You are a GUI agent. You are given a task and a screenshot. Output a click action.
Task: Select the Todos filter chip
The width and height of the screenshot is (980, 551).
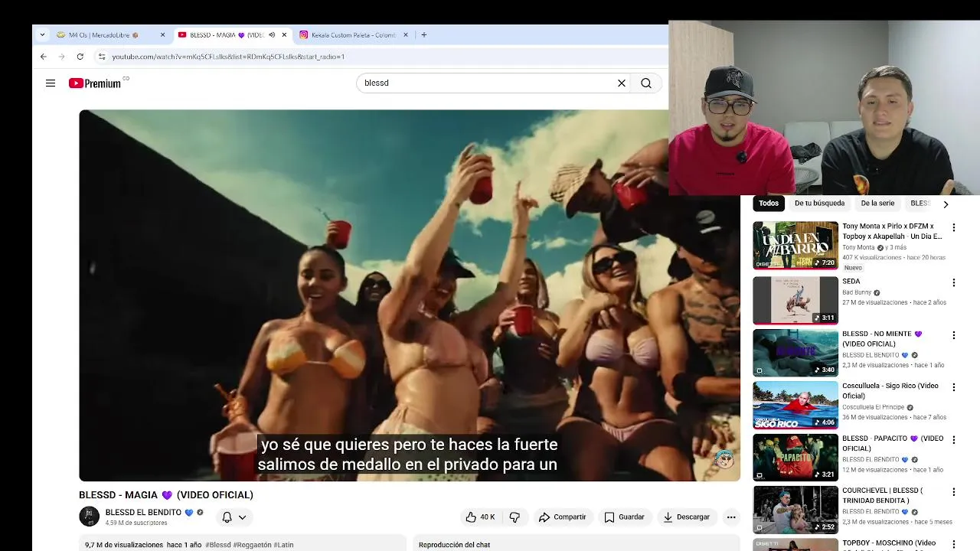click(x=769, y=204)
